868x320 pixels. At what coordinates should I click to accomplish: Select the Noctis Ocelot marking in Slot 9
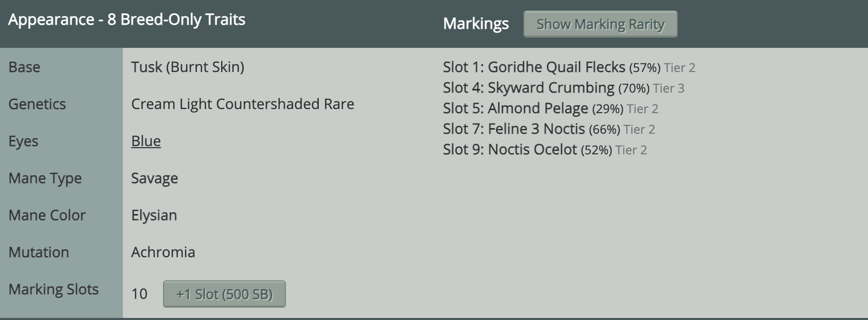[532, 149]
